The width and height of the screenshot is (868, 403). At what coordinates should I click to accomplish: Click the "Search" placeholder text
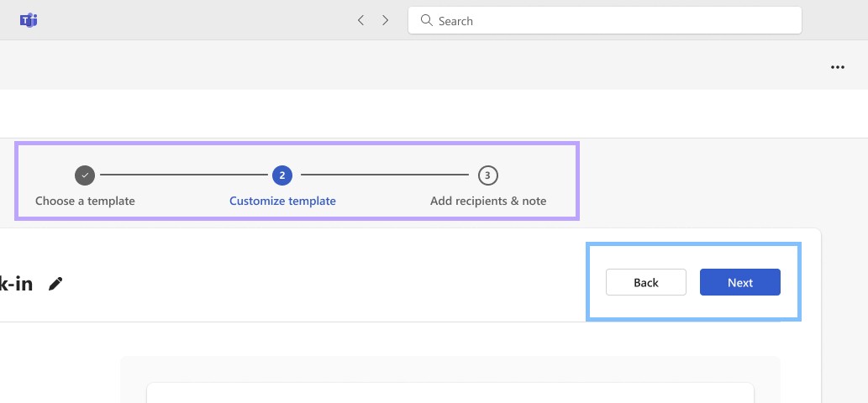(455, 21)
